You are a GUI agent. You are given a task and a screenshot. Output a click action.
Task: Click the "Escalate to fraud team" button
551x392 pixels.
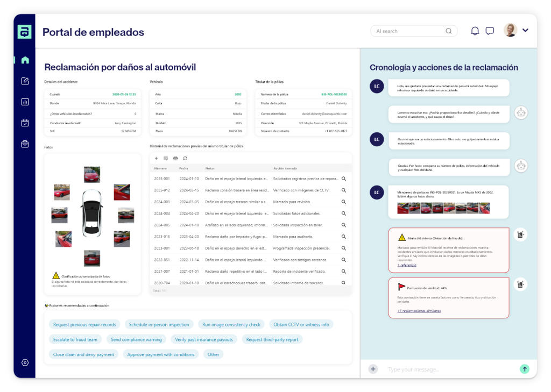coord(75,339)
